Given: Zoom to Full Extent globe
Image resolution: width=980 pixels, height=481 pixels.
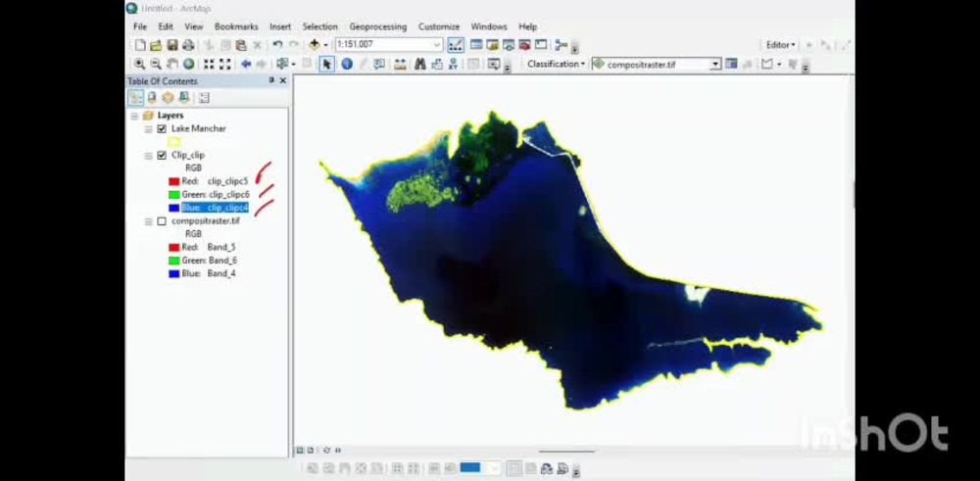Looking at the screenshot, I should [x=188, y=64].
